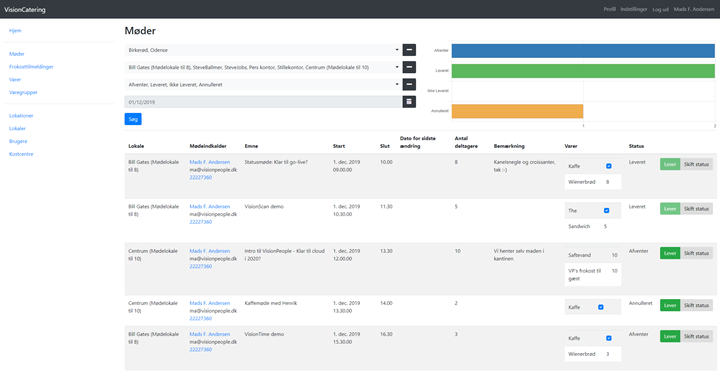Viewport: 720px width, 373px height.
Task: Toggle The checkbox for VisionScan demo
Action: (607, 211)
